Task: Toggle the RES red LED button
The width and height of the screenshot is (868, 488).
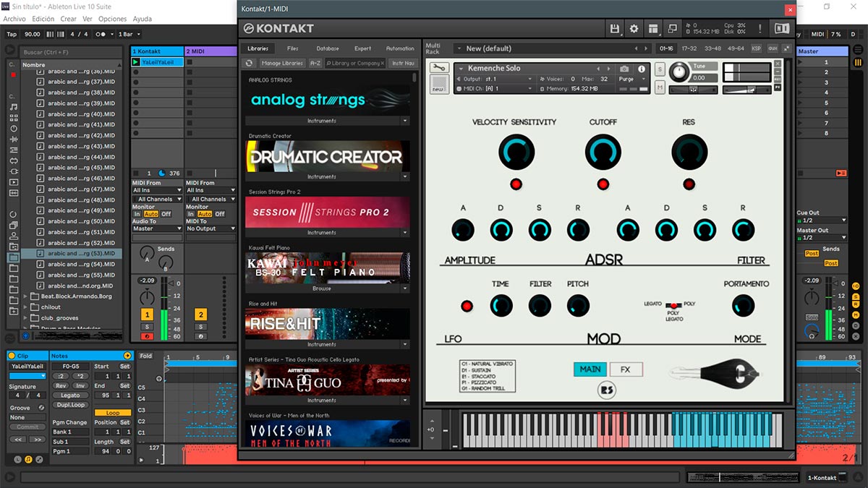Action: coord(689,184)
